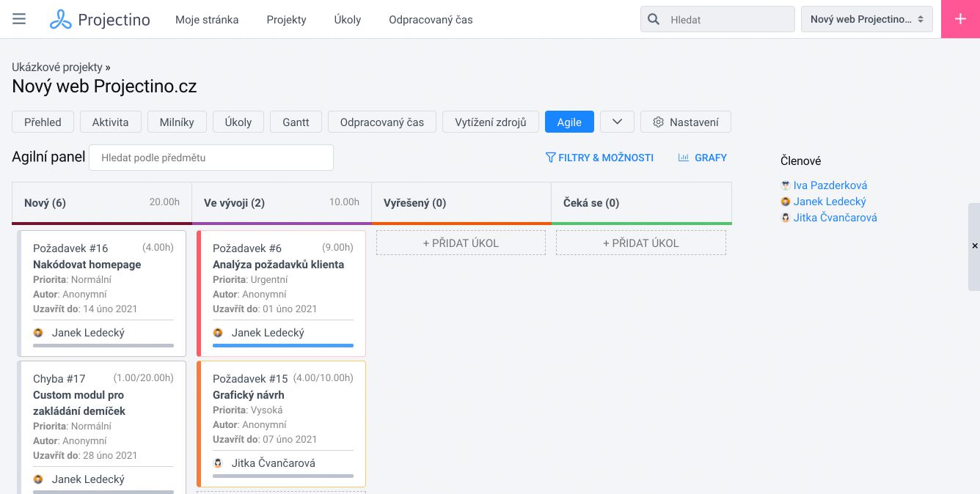Switch to the Přehled tab
This screenshot has height=494, width=980.
[x=43, y=122]
